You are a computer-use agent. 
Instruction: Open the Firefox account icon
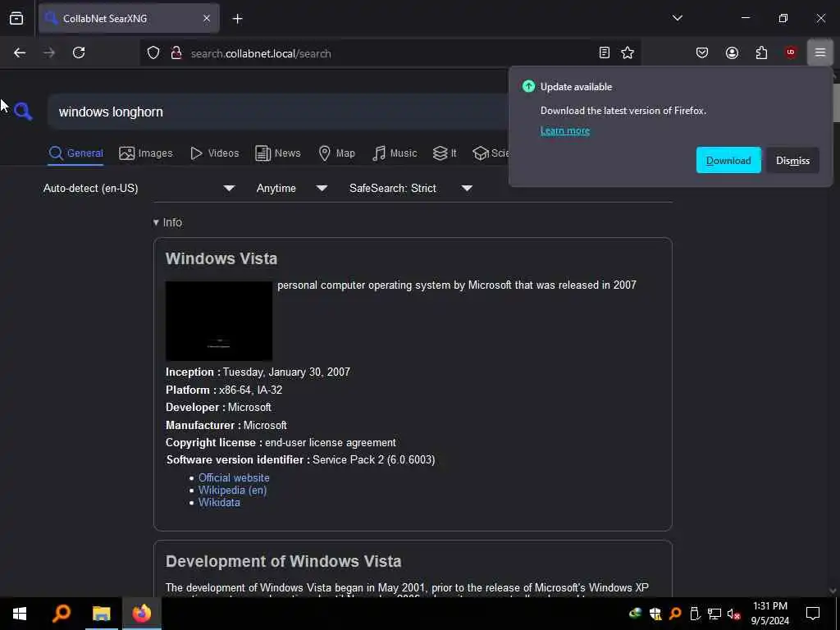(732, 52)
